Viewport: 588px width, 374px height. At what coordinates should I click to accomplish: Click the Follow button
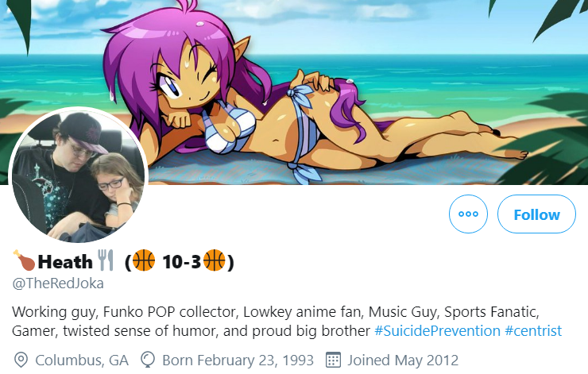pyautogui.click(x=536, y=214)
